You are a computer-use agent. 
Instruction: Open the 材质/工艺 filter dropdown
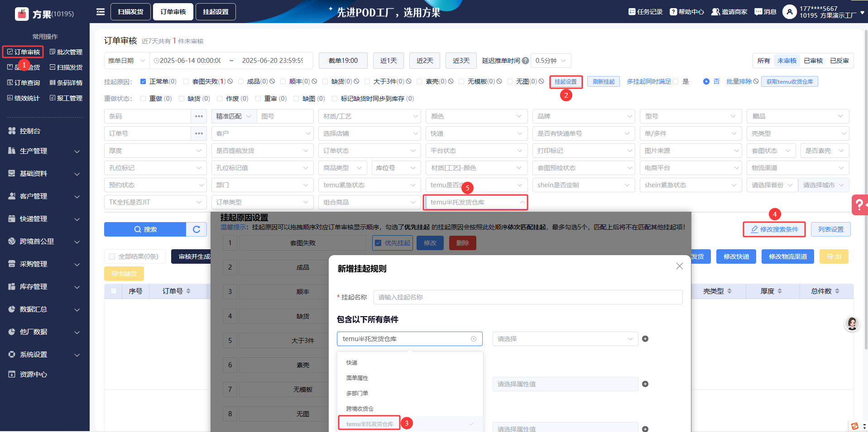point(369,116)
